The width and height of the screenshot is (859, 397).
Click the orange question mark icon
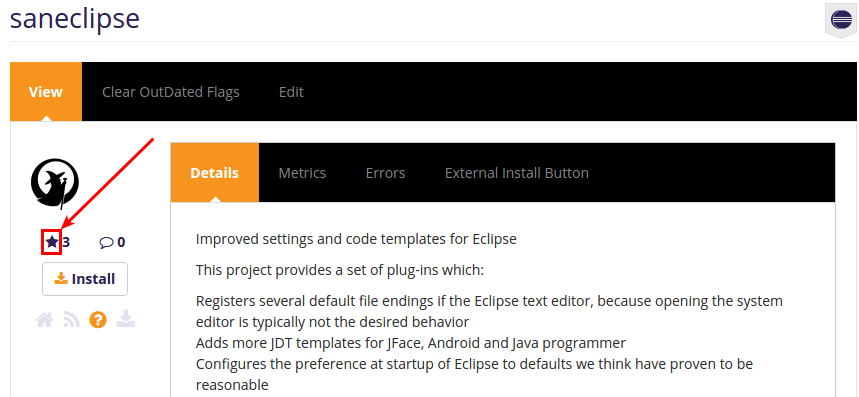[x=98, y=319]
